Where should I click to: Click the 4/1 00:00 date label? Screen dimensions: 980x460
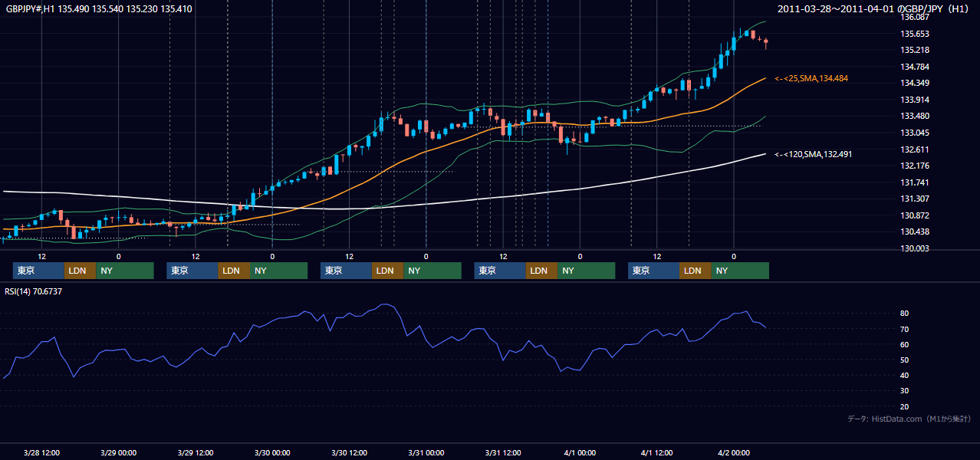[580, 452]
